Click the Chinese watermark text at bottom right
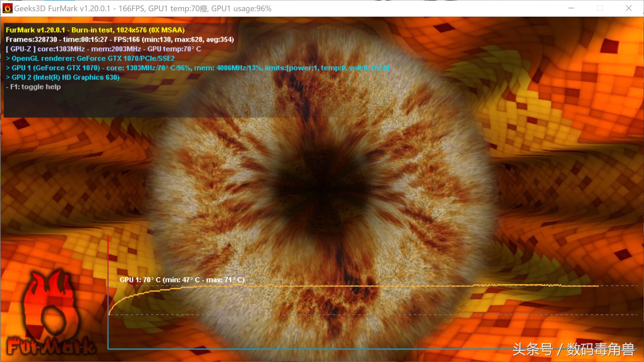The height and width of the screenshot is (362, 644). (573, 349)
